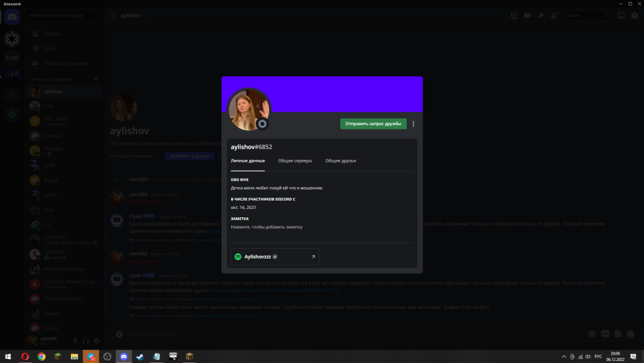This screenshot has height=363, width=644.
Task: Open the Nitro page
Action: click(64, 48)
